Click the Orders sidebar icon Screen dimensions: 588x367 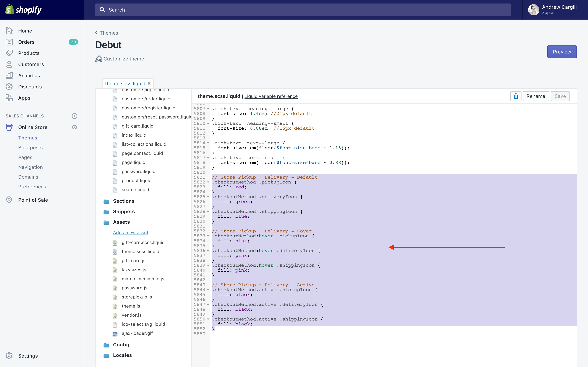[x=9, y=42]
